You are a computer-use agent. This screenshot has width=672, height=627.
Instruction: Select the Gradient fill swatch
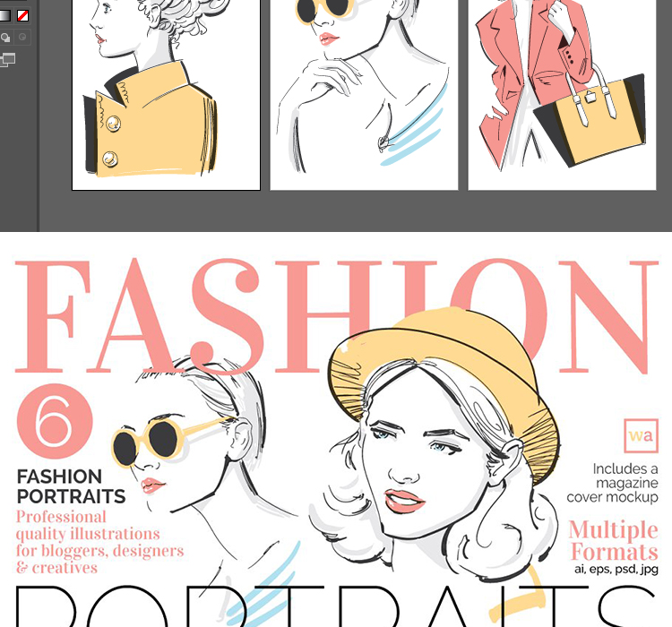(x=5, y=15)
